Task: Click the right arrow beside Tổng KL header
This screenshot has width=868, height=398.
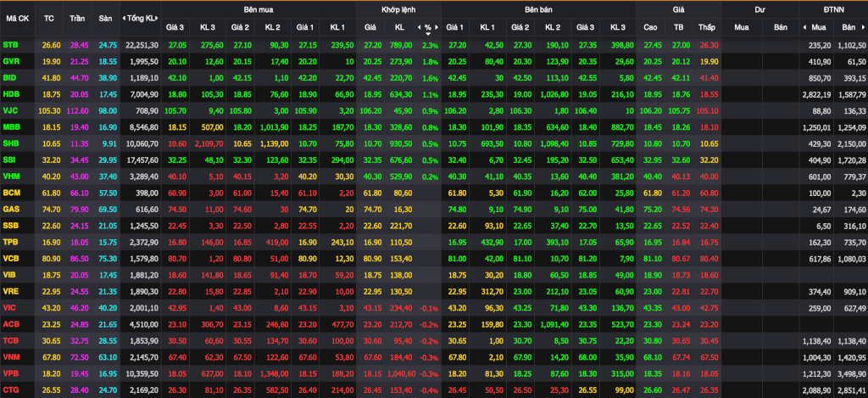Action: pyautogui.click(x=159, y=19)
